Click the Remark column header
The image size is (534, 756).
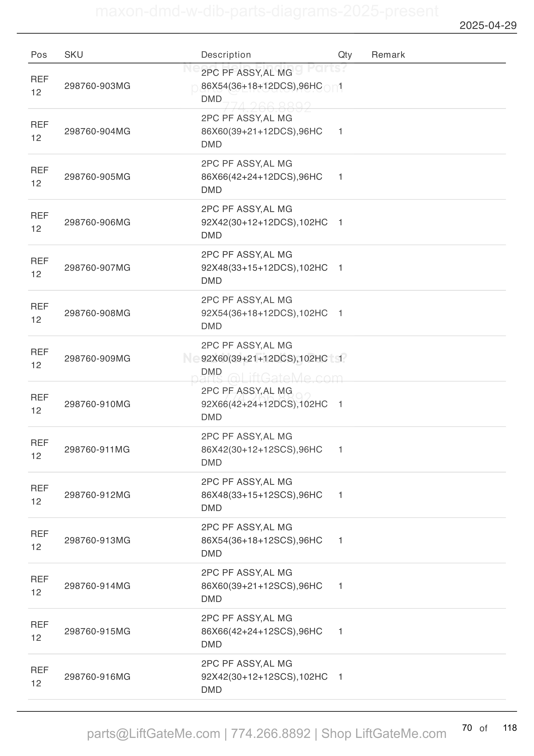coord(388,55)
